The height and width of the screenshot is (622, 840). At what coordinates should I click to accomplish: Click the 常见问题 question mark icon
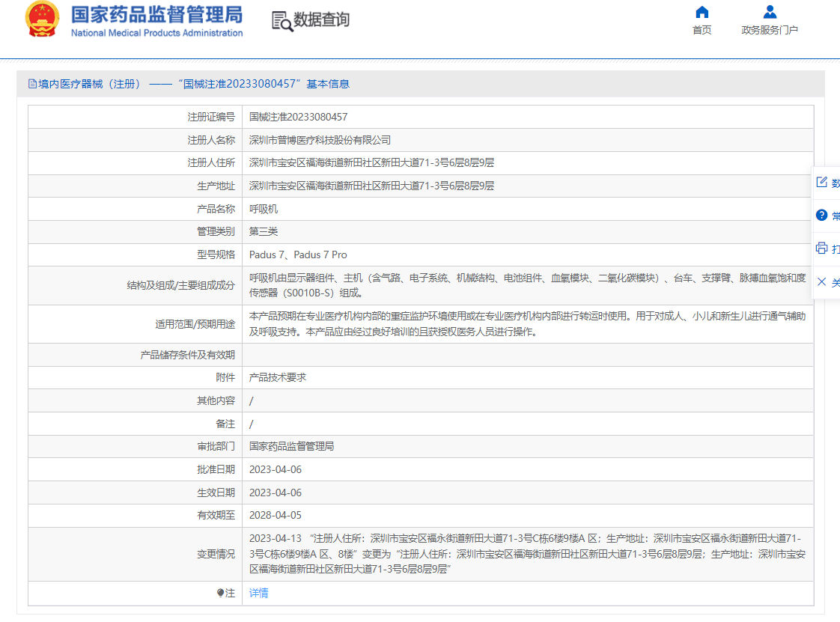pos(821,216)
